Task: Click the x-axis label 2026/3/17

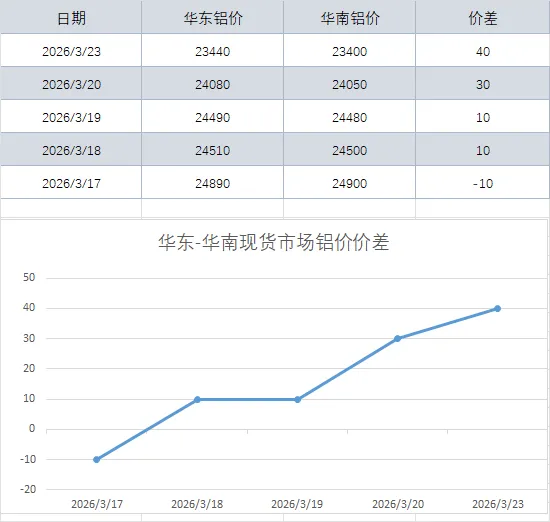Action: 97,504
